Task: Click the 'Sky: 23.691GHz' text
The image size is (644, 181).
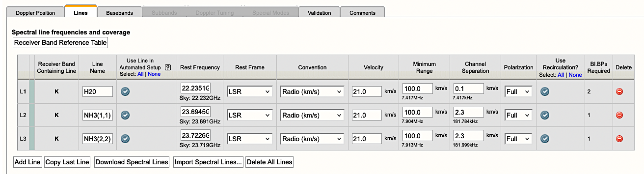Action: pos(200,121)
